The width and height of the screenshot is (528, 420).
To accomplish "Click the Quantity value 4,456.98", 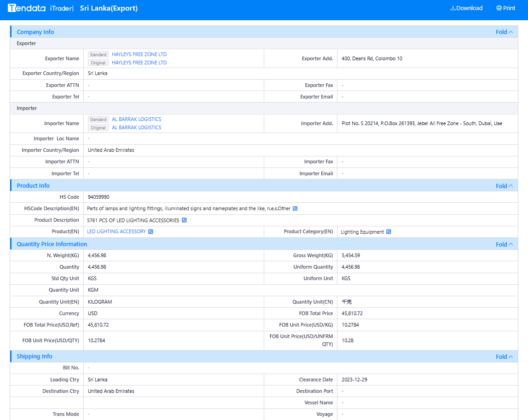I will (x=97, y=267).
